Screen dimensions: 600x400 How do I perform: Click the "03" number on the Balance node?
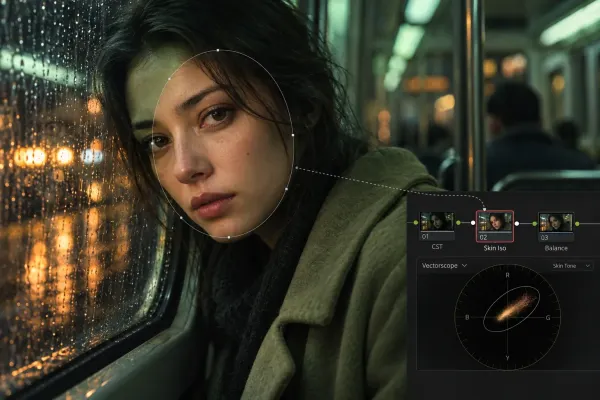pyautogui.click(x=545, y=238)
